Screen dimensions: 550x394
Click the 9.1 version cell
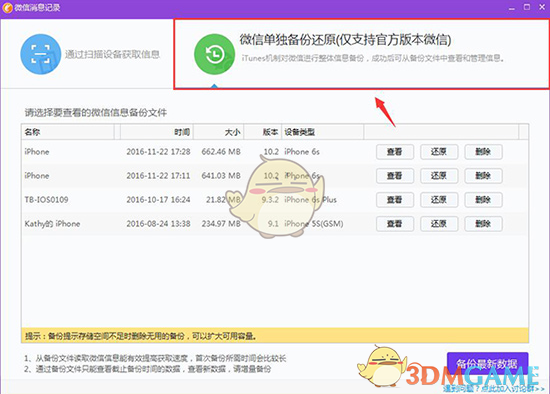pyautogui.click(x=273, y=223)
